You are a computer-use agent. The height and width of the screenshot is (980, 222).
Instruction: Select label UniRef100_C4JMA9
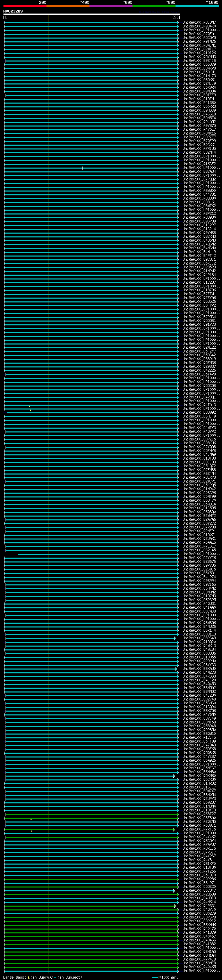[x=199, y=454]
